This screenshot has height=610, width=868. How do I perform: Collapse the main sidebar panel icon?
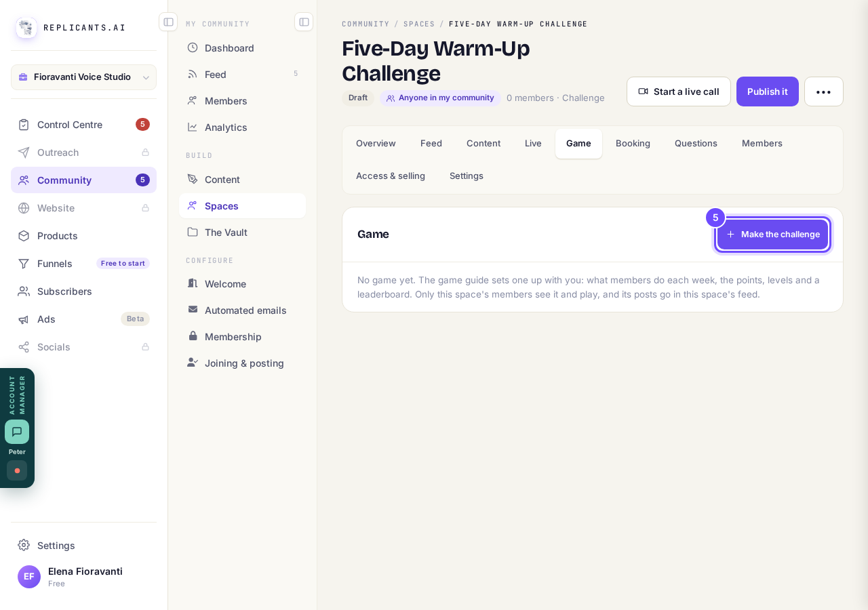point(168,22)
